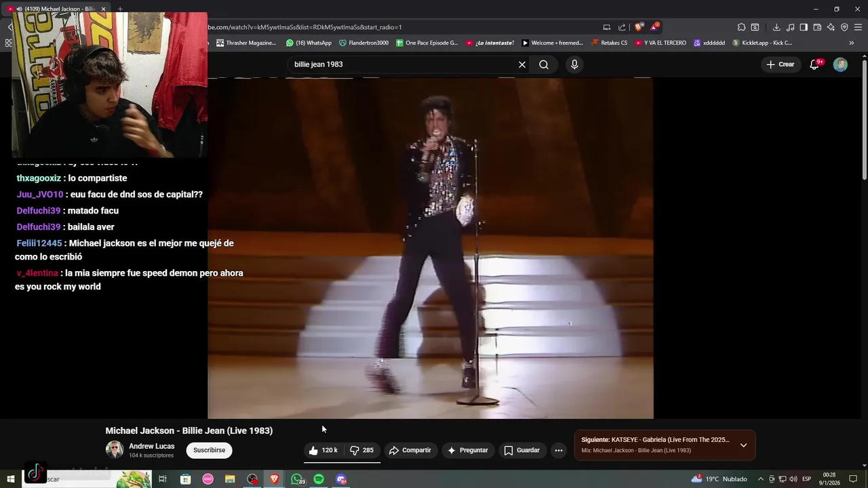Open Y VA EL TERCERO bookmark
The width and height of the screenshot is (868, 488).
coord(660,43)
